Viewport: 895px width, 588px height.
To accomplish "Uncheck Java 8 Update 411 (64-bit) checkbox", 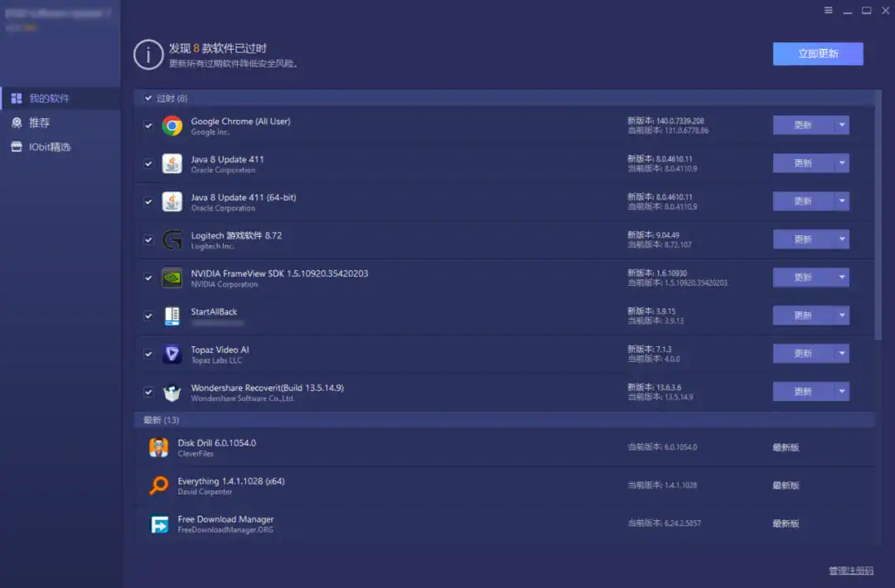I will [x=148, y=201].
